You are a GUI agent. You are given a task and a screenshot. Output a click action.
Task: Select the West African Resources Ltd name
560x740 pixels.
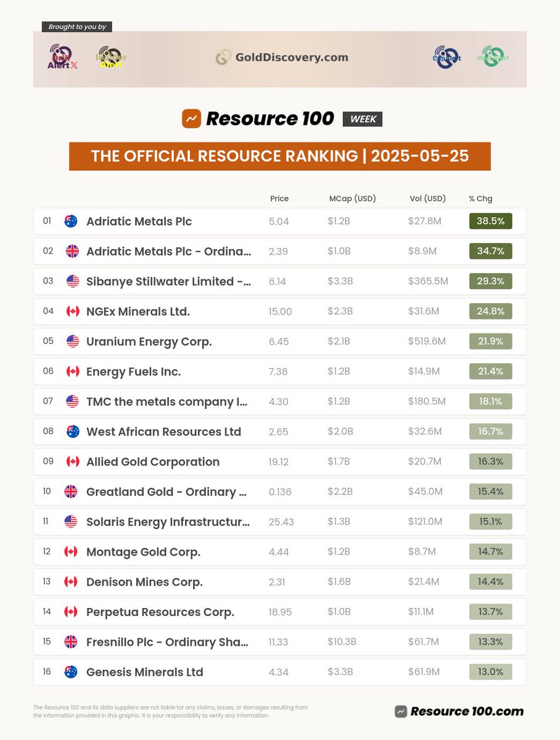tap(164, 432)
